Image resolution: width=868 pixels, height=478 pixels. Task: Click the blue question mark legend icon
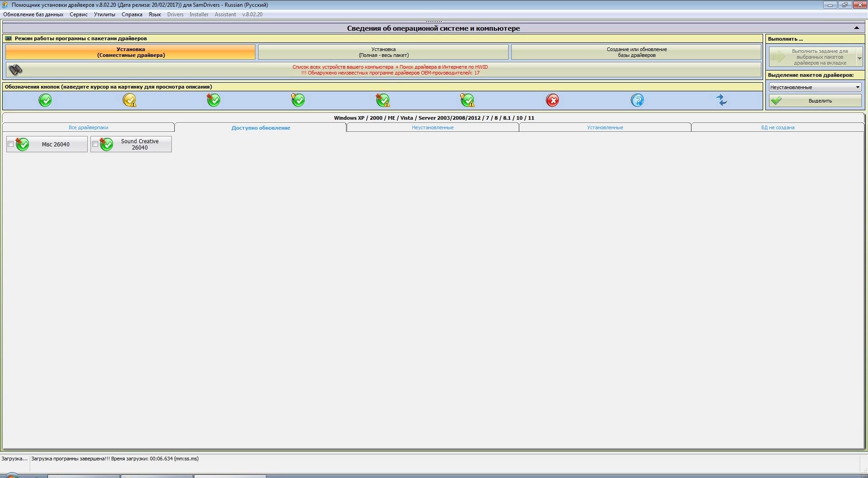637,100
